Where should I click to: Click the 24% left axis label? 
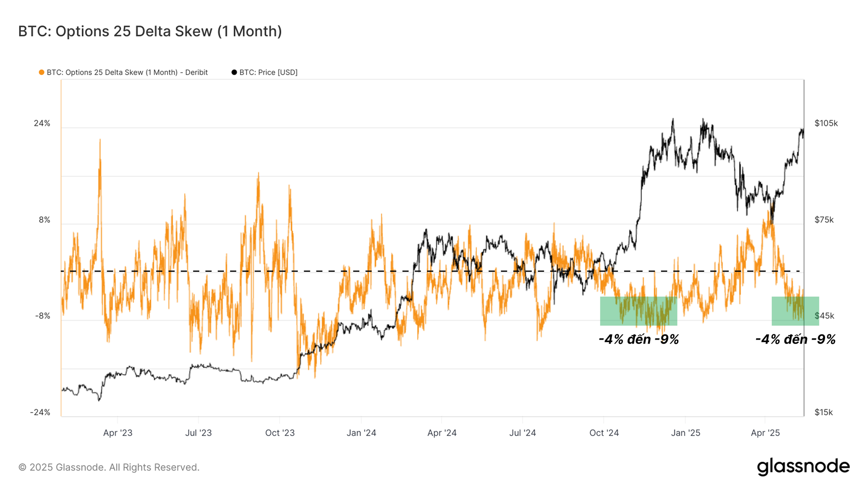(42, 123)
